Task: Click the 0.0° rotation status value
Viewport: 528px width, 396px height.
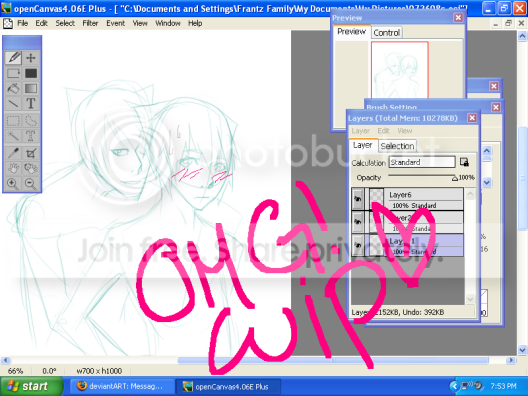Action: click(x=49, y=371)
